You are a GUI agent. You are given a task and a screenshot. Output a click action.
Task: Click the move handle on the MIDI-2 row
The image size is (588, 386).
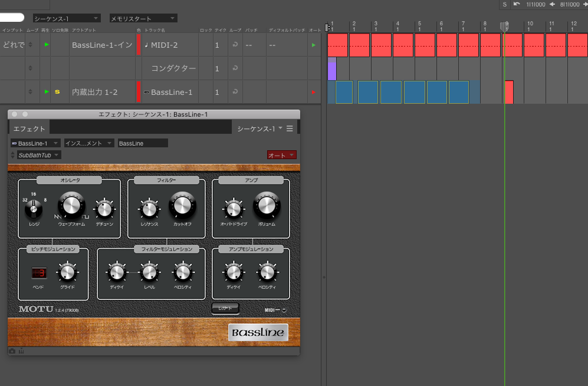(31, 45)
